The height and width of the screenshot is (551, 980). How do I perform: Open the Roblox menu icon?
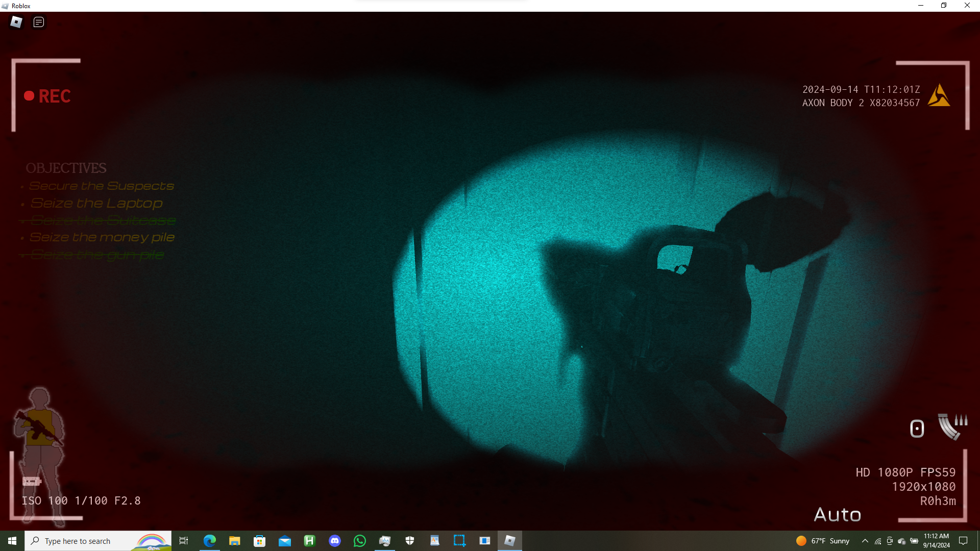pyautogui.click(x=16, y=22)
